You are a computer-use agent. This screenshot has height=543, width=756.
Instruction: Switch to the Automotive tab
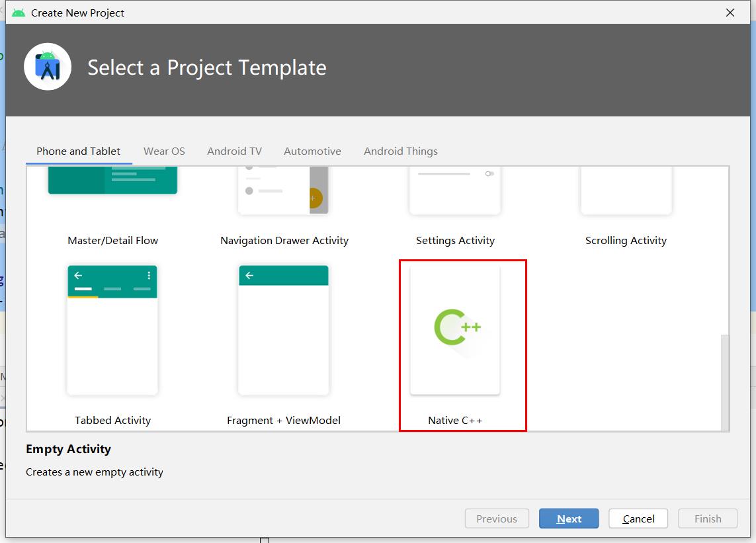pyautogui.click(x=312, y=151)
